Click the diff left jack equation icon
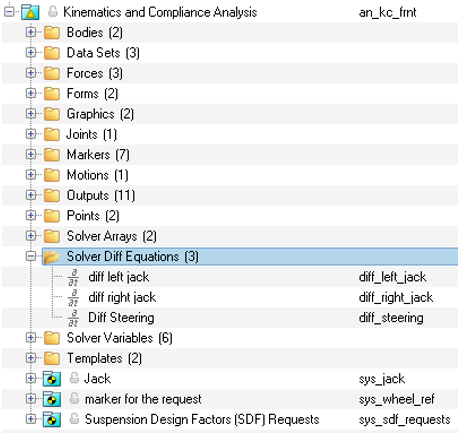This screenshot has height=435, width=461. tap(73, 278)
